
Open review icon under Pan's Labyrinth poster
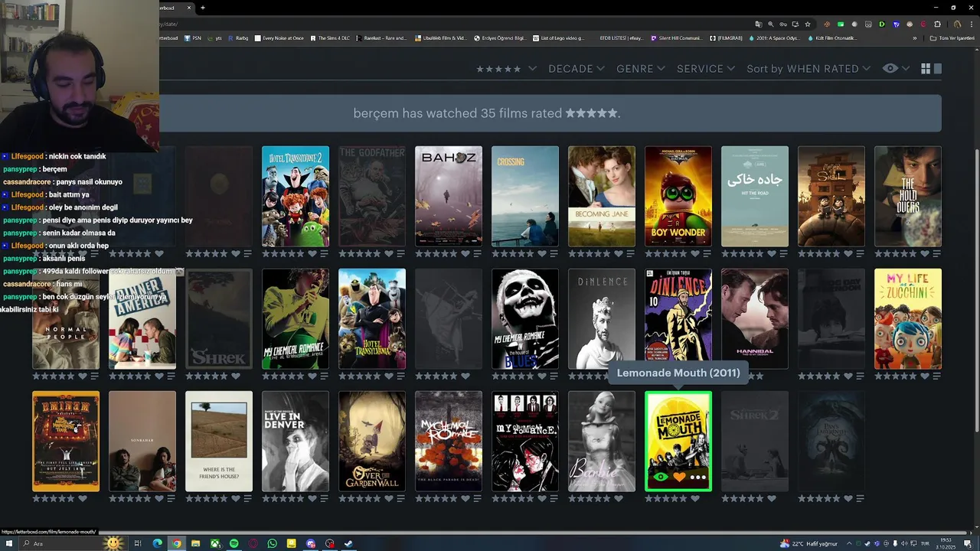[x=860, y=498]
